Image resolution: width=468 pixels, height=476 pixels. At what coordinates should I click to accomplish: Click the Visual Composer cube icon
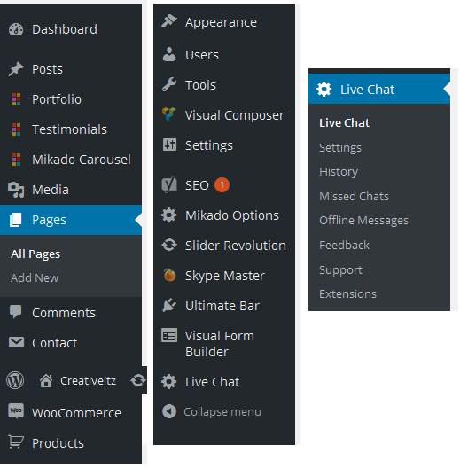click(x=169, y=114)
